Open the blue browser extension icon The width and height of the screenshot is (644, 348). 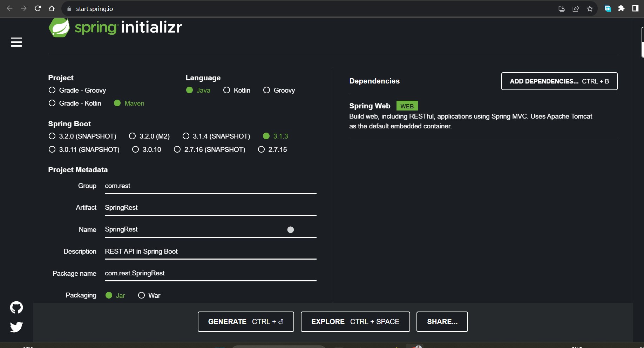(608, 9)
